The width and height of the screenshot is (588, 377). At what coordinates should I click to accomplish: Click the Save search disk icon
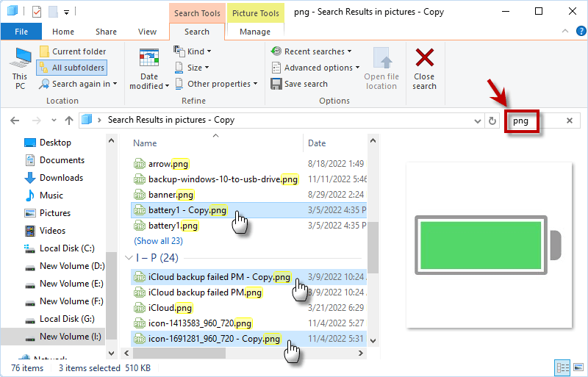coord(276,84)
